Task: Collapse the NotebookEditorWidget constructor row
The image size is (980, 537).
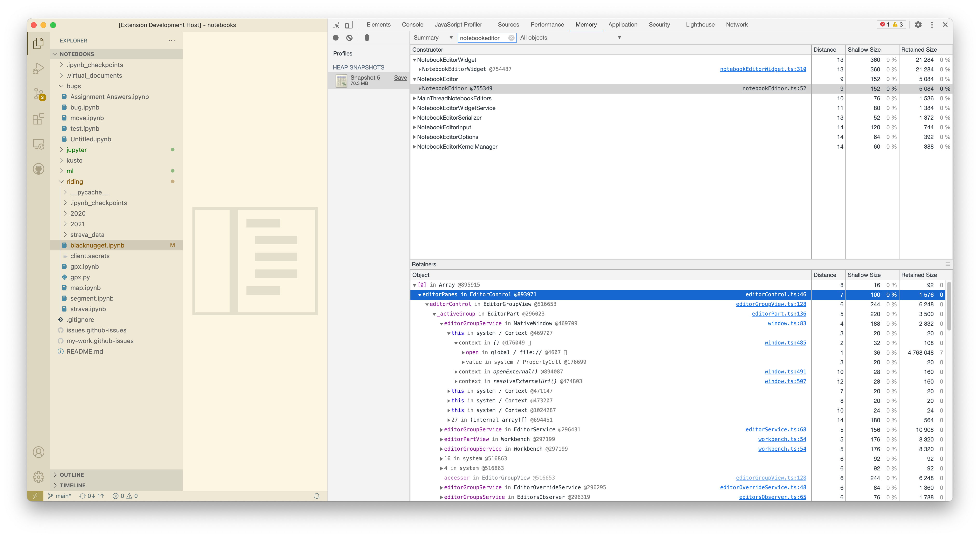Action: [x=414, y=60]
